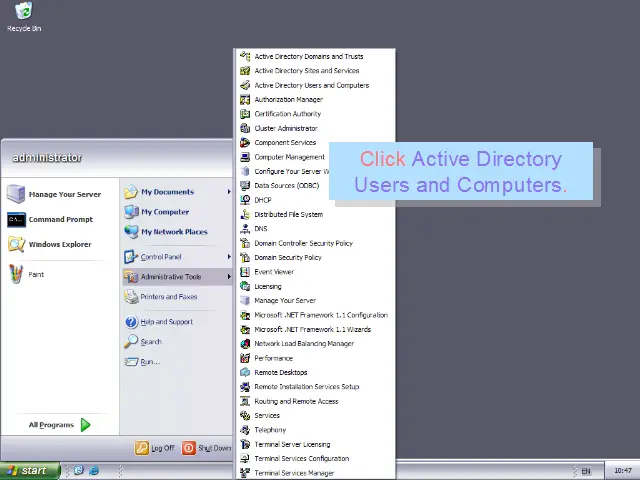This screenshot has width=640, height=480.
Task: Launch DNS console icon
Action: 245,229
